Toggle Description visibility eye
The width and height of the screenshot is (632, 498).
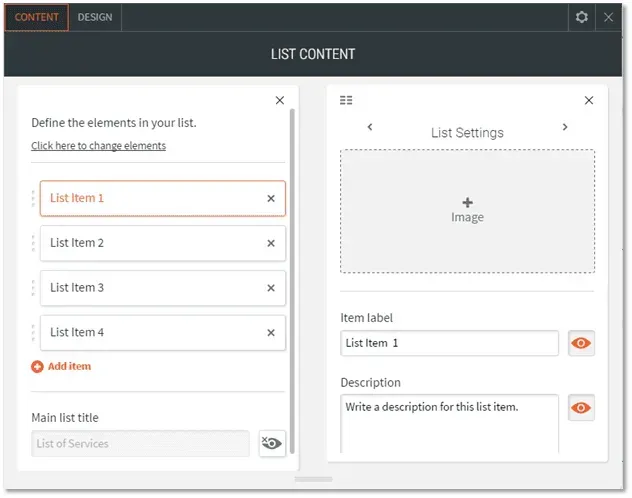point(581,408)
